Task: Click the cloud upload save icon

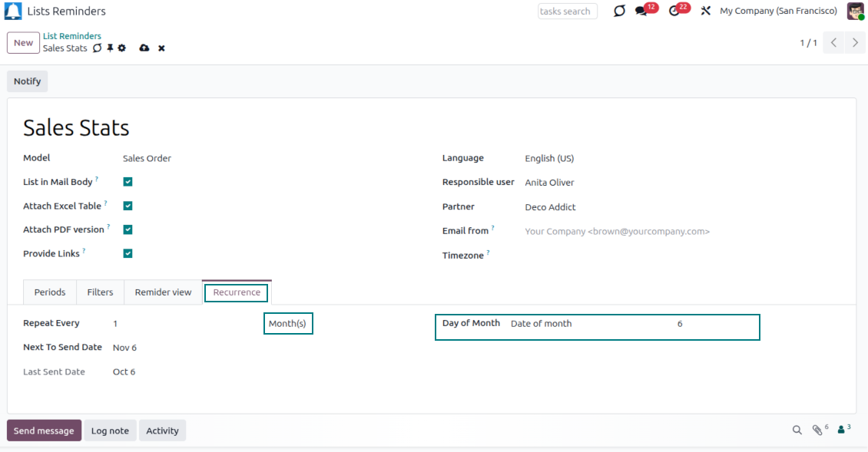Action: point(144,48)
